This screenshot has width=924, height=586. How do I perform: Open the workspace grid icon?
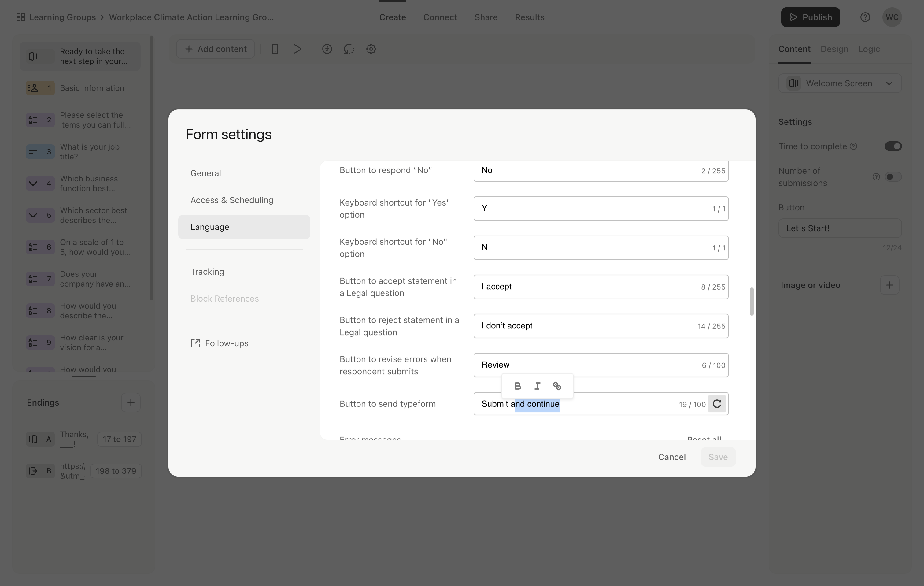pos(21,17)
